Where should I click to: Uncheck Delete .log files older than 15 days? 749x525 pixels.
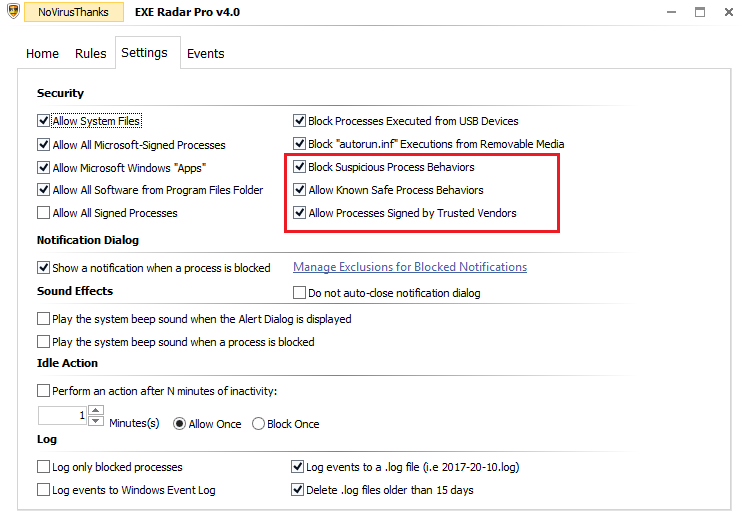tap(297, 490)
